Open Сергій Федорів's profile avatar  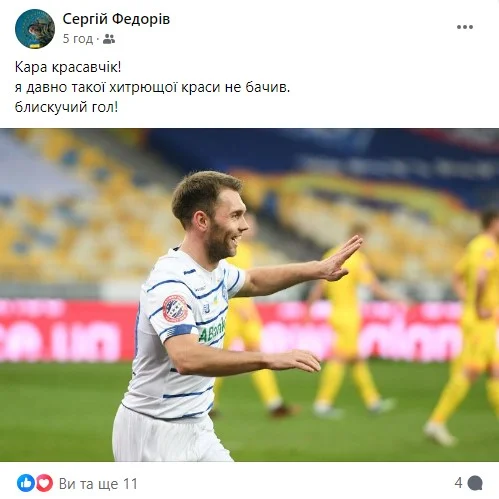tap(35, 29)
